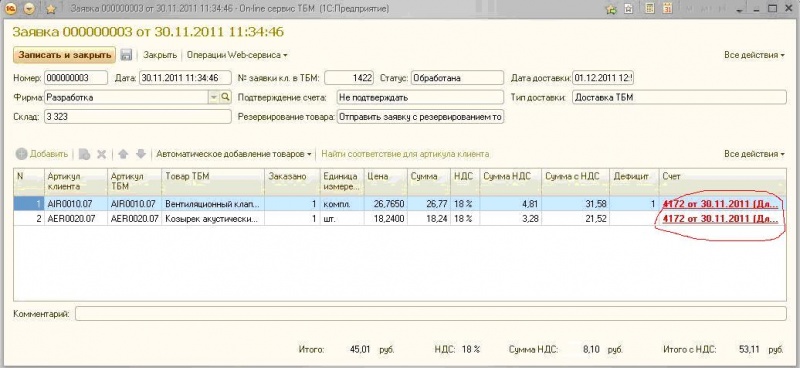Open the Операции Web-сервиса dropdown menu
Image resolution: width=800 pixels, height=368 pixels.
237,55
